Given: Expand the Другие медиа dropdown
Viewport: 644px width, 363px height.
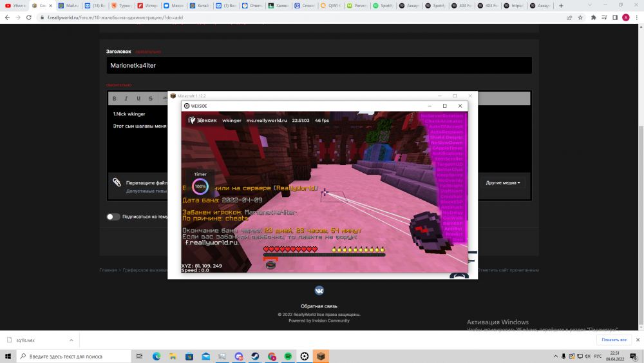Looking at the screenshot, I should (503, 182).
